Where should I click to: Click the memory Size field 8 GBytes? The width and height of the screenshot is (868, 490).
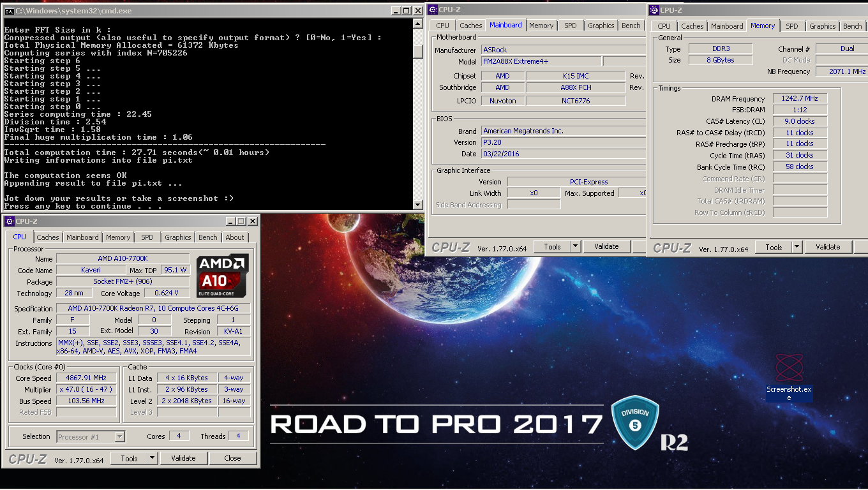coord(720,60)
